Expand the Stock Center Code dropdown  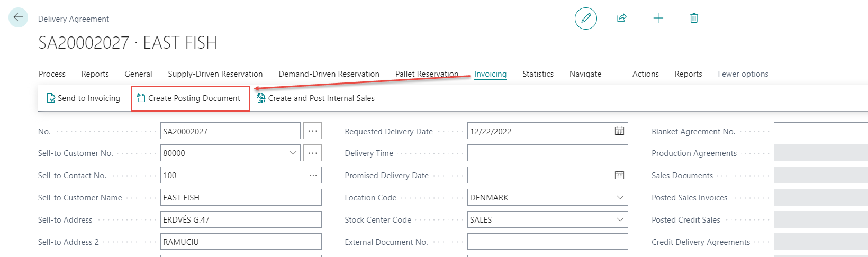[620, 220]
